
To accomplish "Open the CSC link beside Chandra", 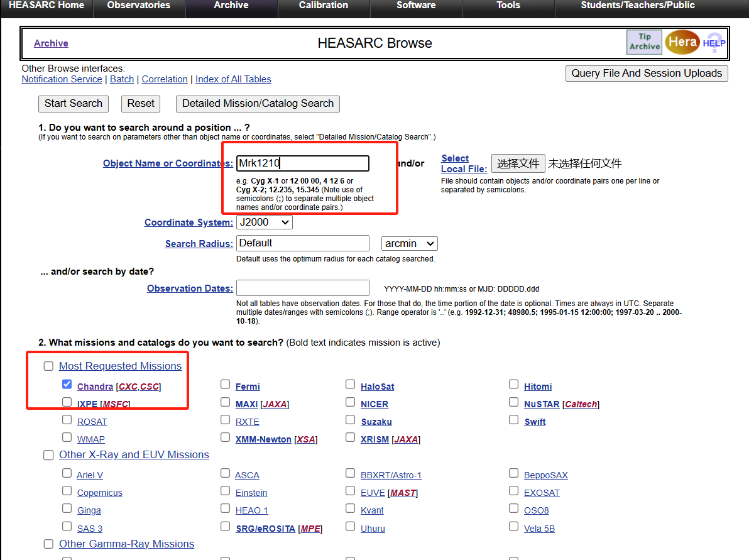I will tap(150, 387).
